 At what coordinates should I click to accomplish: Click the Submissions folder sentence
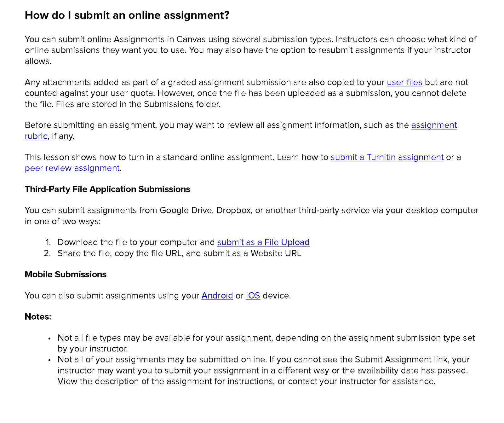138,104
